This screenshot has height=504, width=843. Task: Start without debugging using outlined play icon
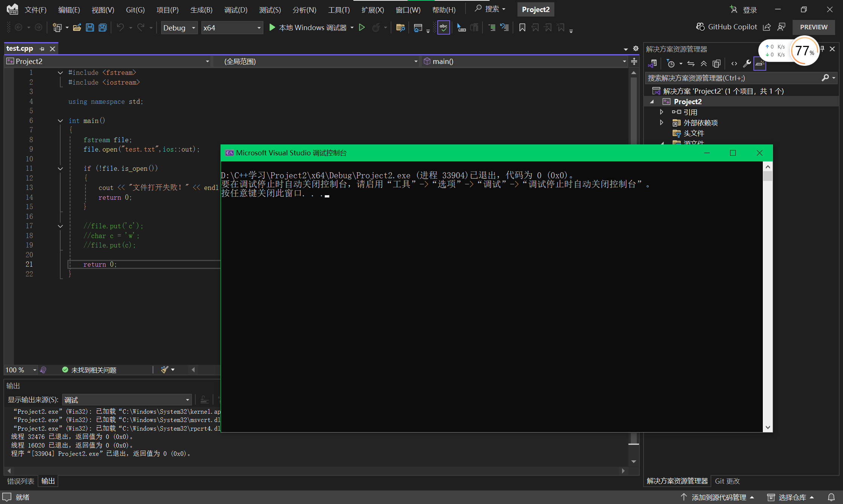(x=362, y=27)
